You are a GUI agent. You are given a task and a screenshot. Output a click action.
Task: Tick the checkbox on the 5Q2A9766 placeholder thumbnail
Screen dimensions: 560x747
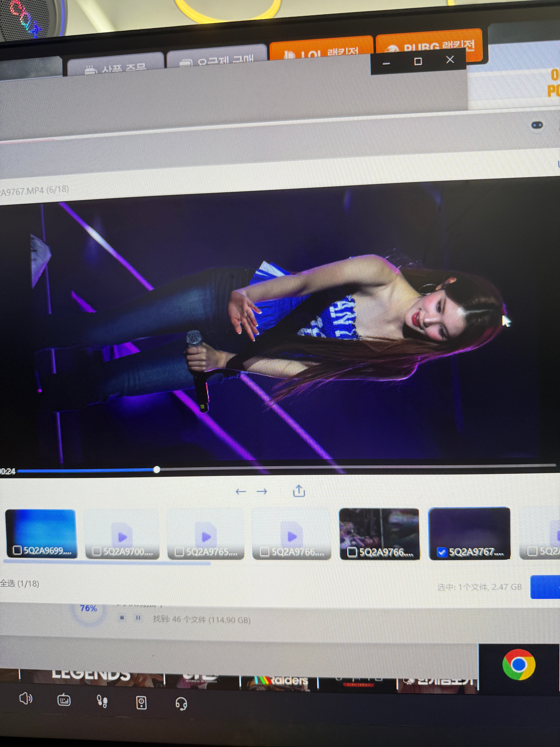coord(265,551)
